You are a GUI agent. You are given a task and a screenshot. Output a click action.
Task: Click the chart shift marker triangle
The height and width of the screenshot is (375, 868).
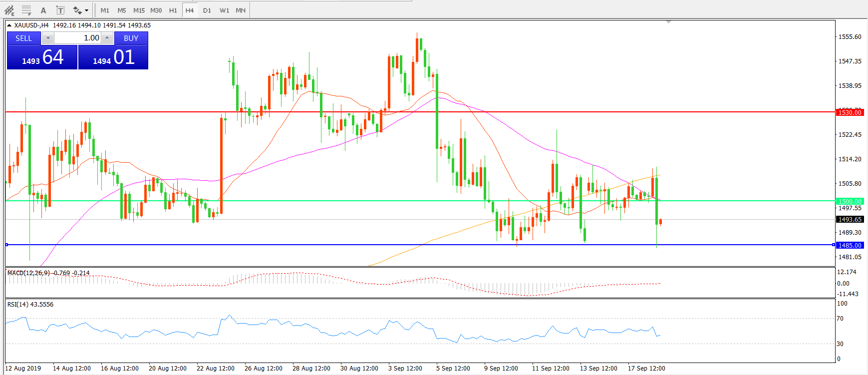coord(668,22)
